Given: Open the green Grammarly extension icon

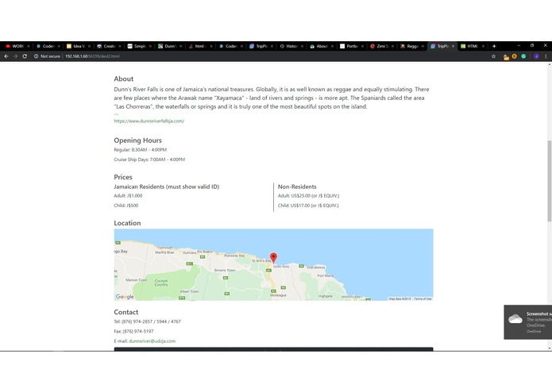Looking at the screenshot, I should pyautogui.click(x=524, y=56).
